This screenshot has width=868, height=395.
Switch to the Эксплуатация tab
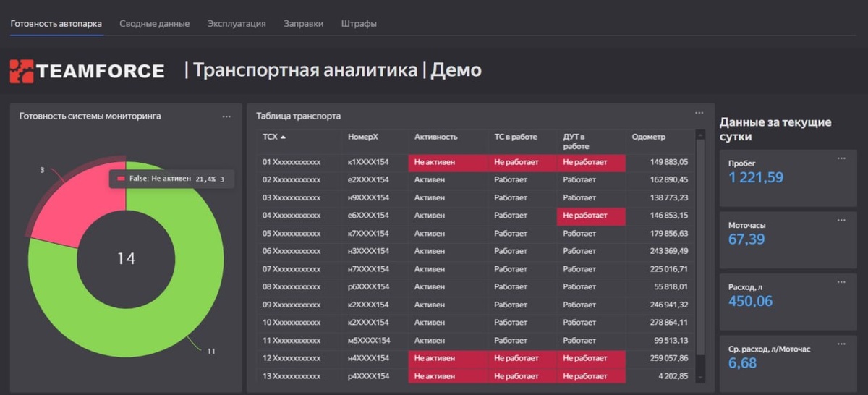click(x=237, y=23)
